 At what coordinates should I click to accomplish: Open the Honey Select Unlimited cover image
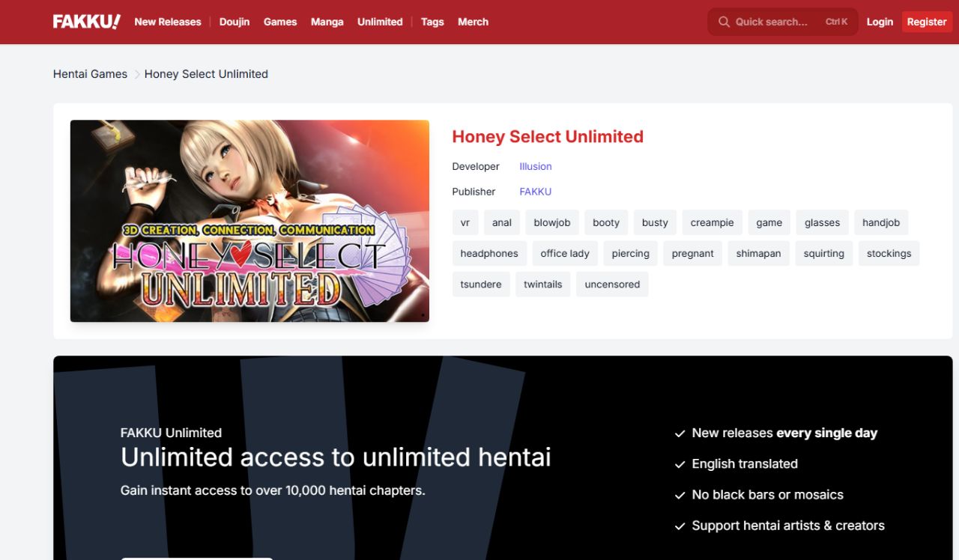click(x=249, y=221)
